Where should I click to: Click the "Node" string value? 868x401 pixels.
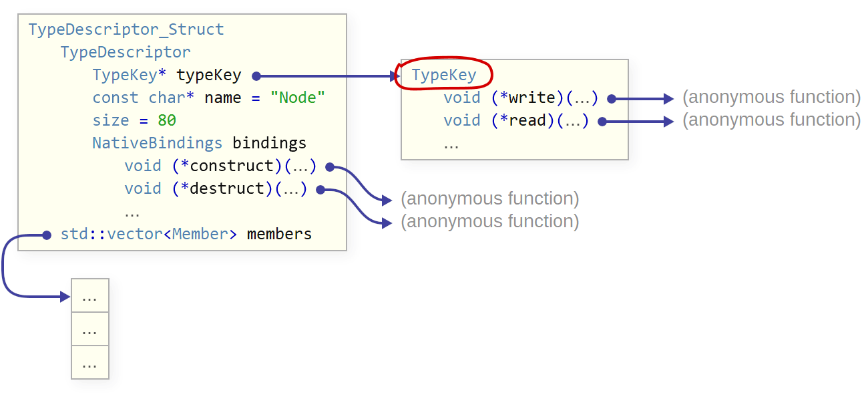298,98
